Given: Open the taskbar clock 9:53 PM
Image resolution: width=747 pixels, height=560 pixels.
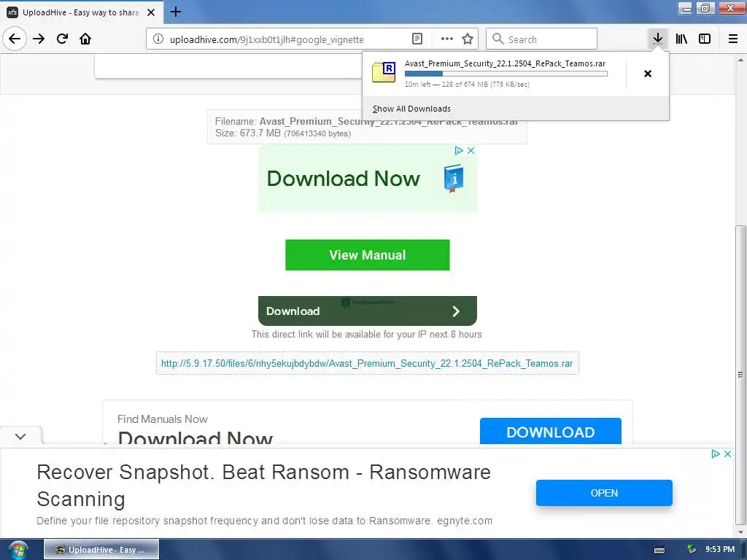Looking at the screenshot, I should (720, 550).
